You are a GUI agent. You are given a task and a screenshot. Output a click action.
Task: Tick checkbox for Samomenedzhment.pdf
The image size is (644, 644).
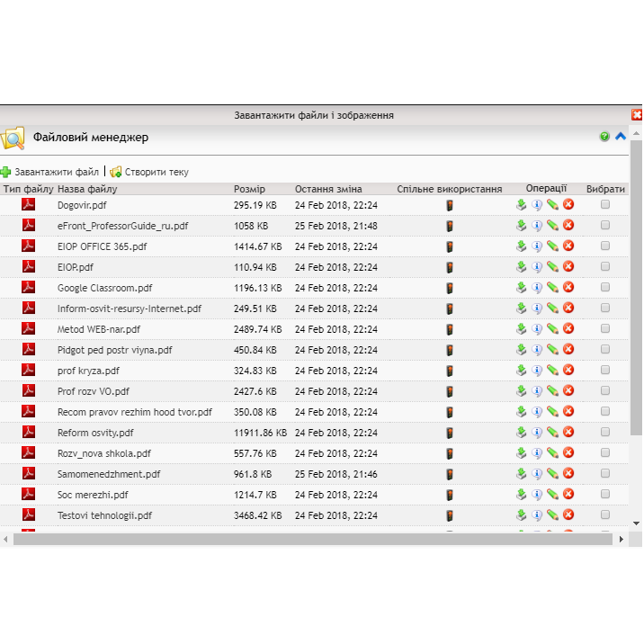click(x=605, y=473)
